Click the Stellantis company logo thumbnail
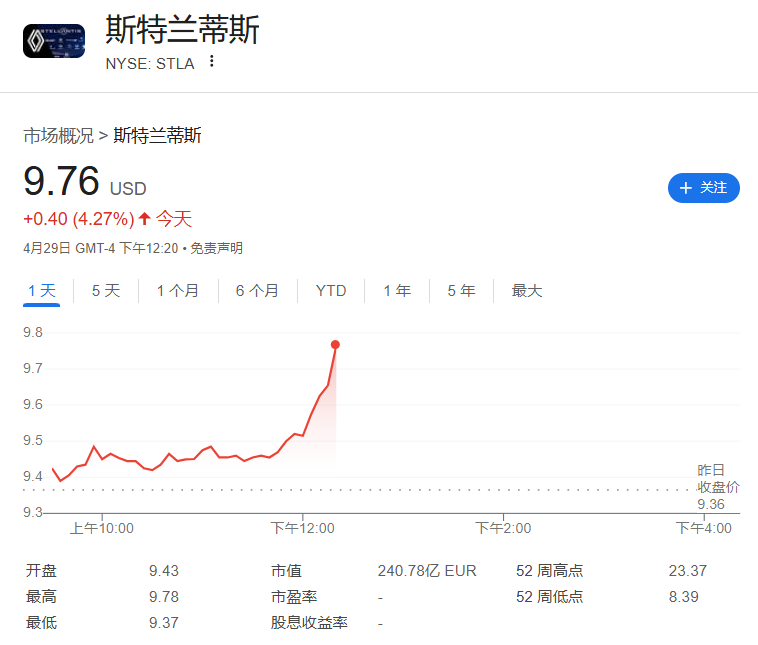Screen dimensions: 758x645 click(54, 41)
